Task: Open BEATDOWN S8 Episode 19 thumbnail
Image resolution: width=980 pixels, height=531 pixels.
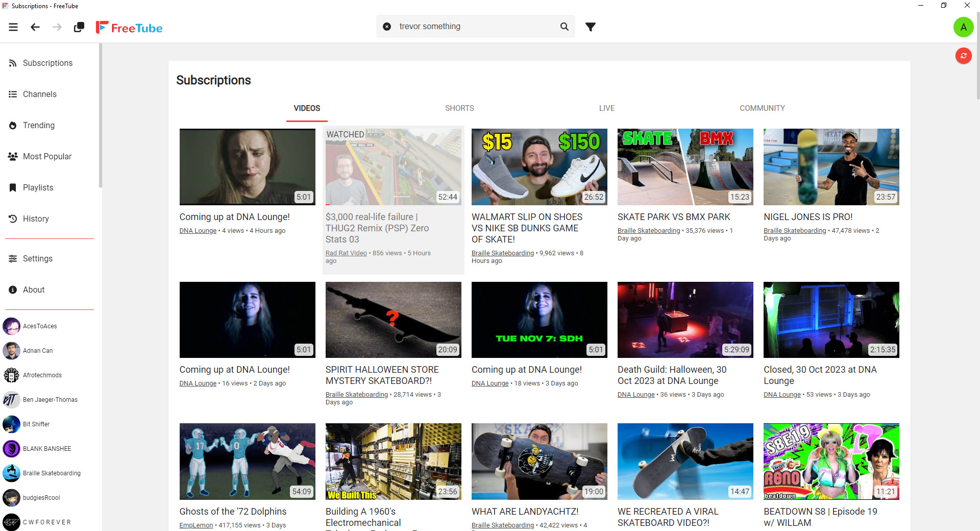Action: click(x=831, y=462)
